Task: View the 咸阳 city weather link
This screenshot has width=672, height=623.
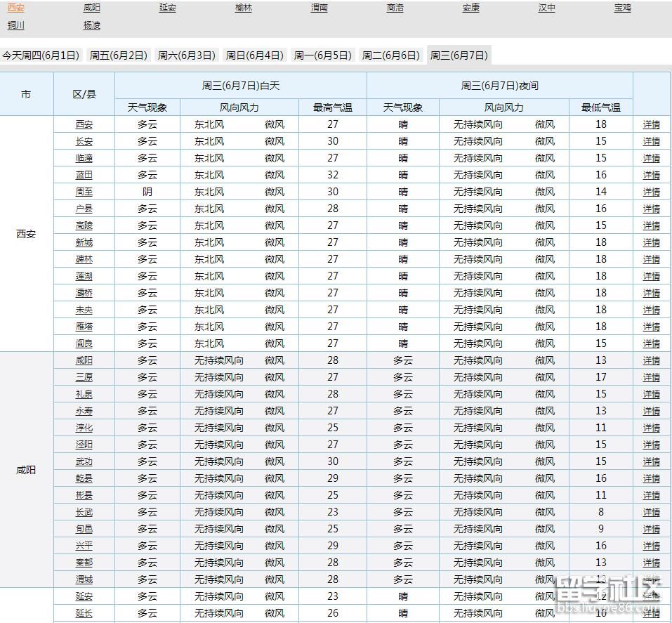Action: pos(91,8)
